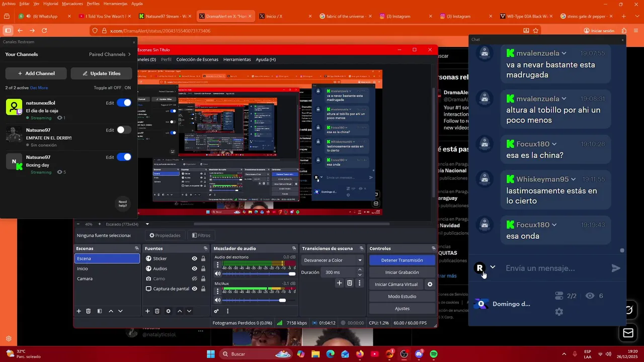The height and width of the screenshot is (362, 644).
Task: Open Modo Estudio
Action: [x=402, y=296]
